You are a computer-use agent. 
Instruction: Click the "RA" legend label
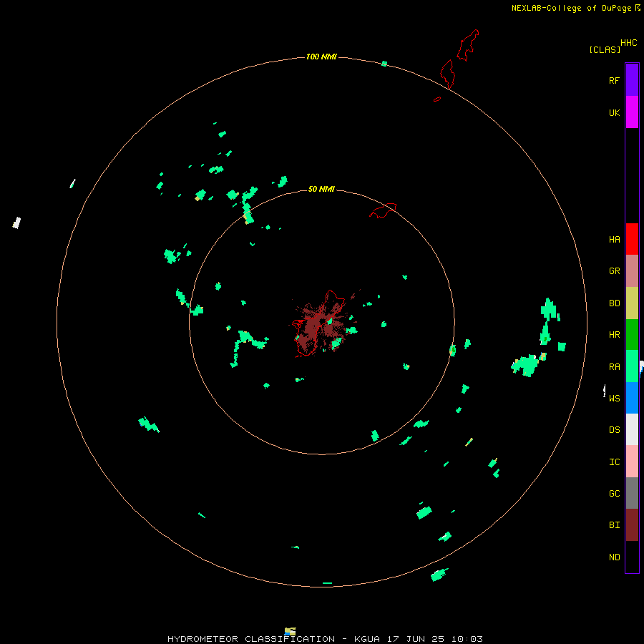pyautogui.click(x=614, y=367)
